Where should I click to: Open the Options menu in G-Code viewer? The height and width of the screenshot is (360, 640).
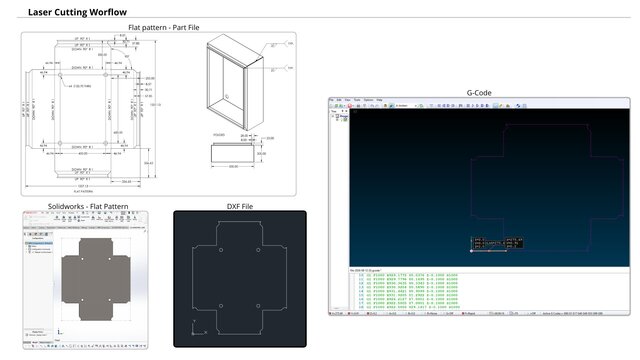(x=369, y=100)
